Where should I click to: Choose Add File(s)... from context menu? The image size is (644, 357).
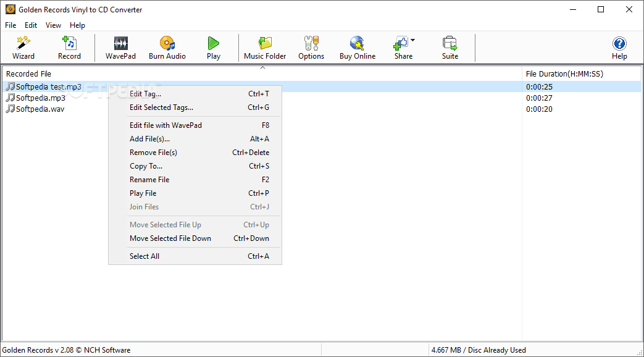tap(195, 139)
